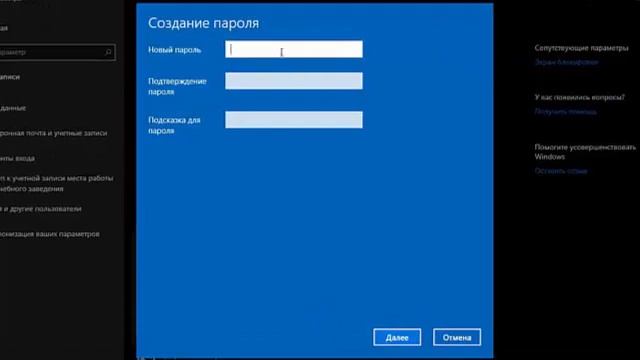Open lock screen link under Сопутствующие параметры

coord(567,62)
